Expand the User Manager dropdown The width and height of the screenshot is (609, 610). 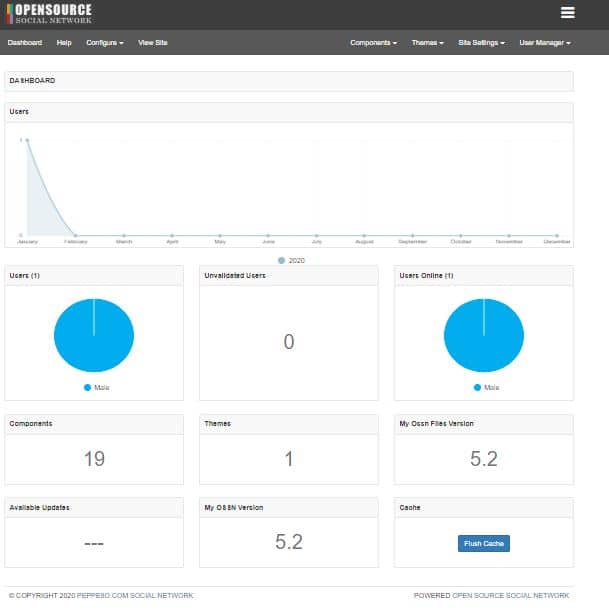544,43
